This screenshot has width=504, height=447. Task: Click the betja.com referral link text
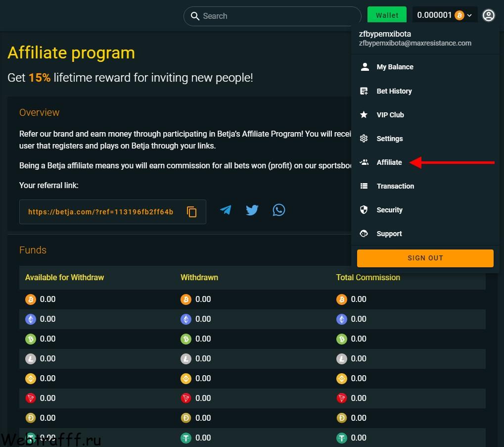(100, 212)
